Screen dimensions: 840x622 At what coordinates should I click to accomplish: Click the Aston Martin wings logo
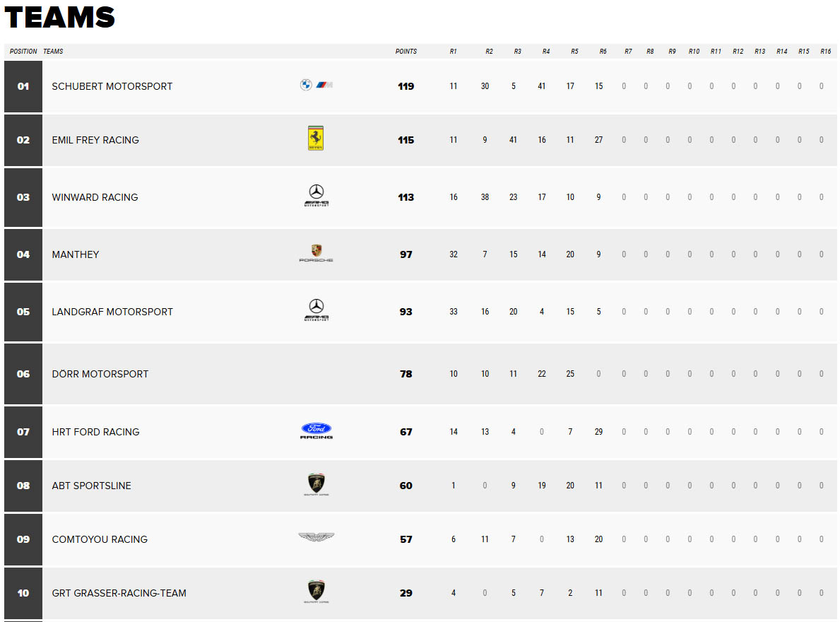pos(317,536)
